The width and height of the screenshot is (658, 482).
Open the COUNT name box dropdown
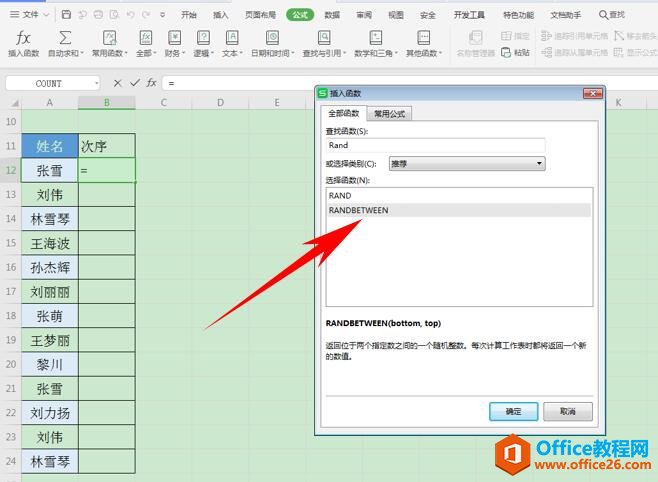95,84
